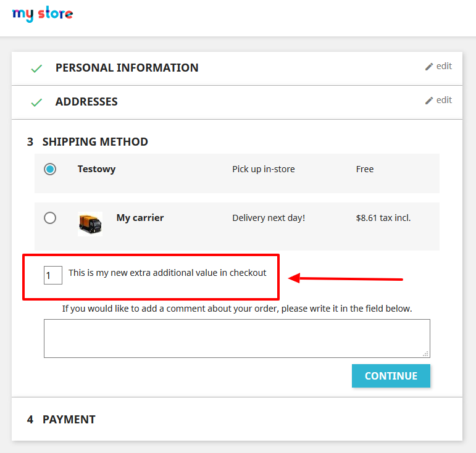Click the comment box resize grip
Screen dimensions: 476x453
pyautogui.click(x=425, y=354)
